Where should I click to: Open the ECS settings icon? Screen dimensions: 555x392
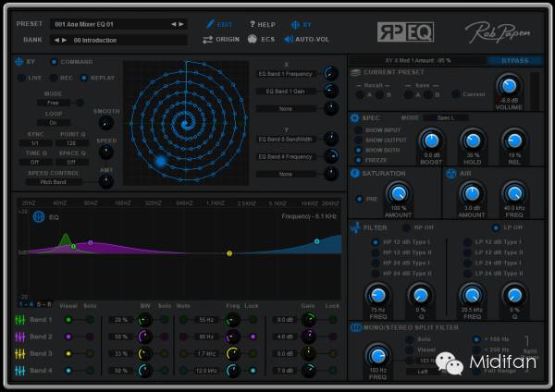pyautogui.click(x=252, y=39)
